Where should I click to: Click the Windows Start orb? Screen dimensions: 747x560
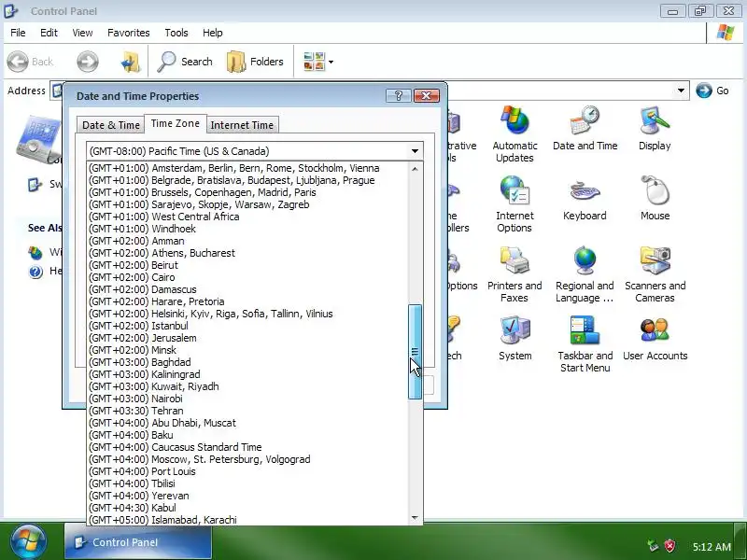(28, 541)
